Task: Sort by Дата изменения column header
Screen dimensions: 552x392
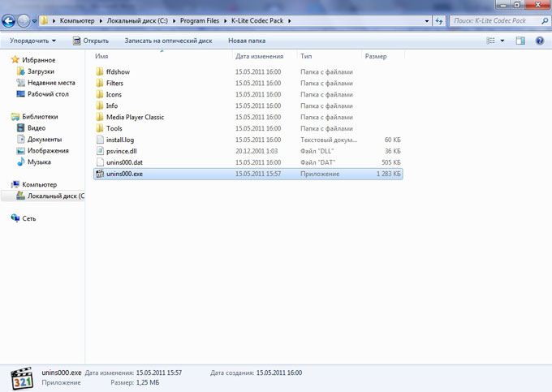Action: click(259, 56)
